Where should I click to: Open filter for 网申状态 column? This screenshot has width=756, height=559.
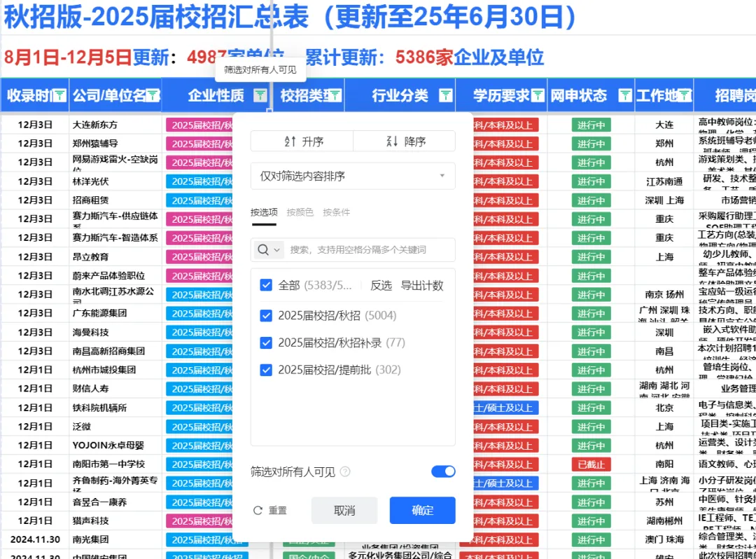tap(625, 95)
